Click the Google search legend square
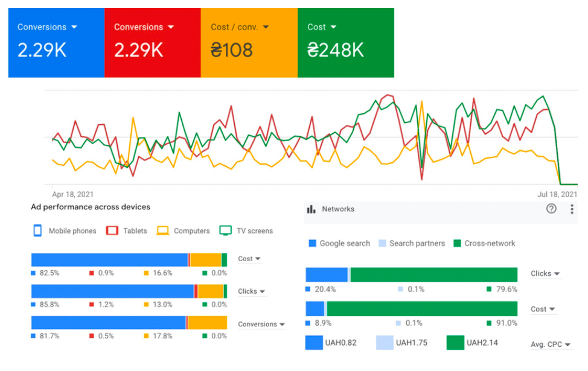 coord(312,244)
